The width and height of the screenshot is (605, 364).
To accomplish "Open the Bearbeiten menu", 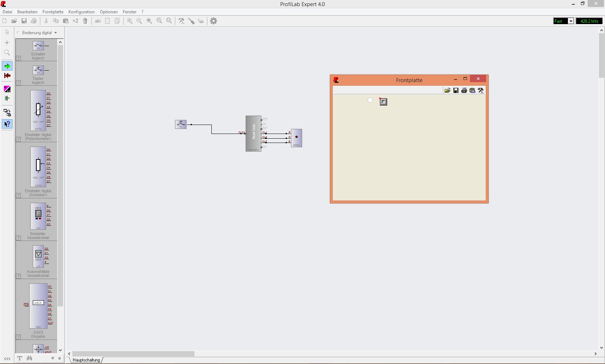I will (27, 12).
